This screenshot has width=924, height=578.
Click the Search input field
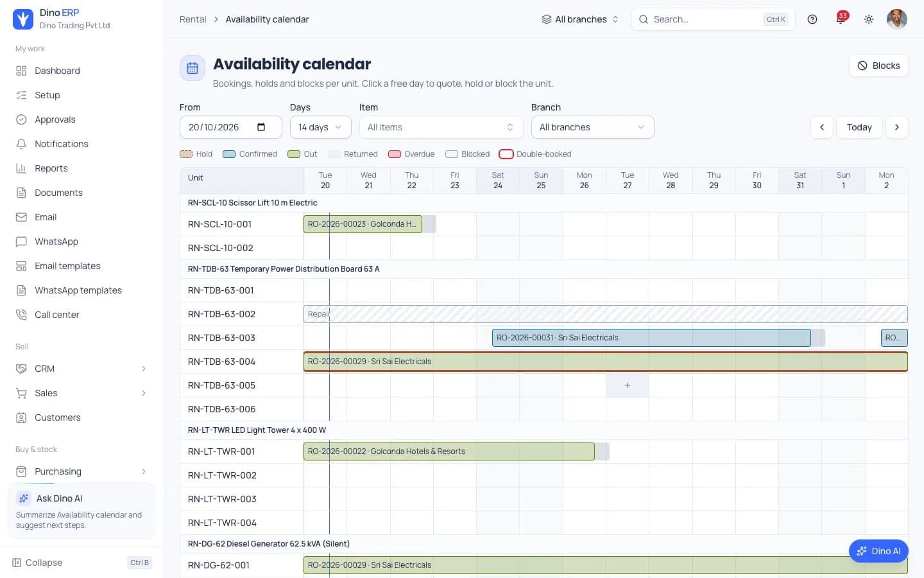714,19
